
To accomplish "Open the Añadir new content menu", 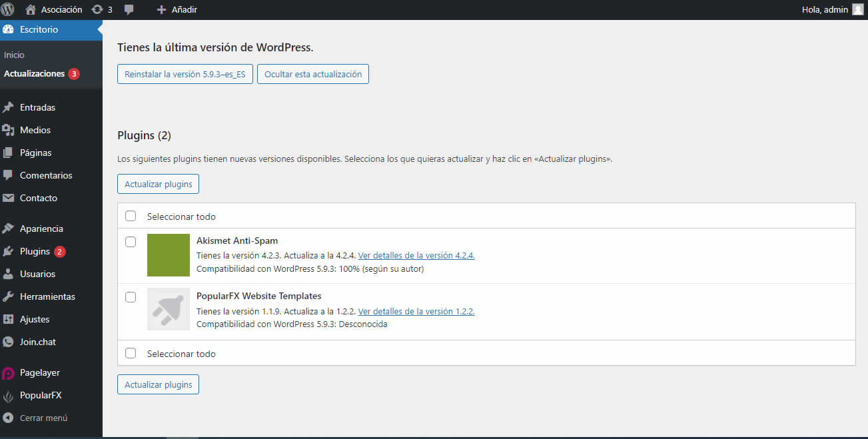I will pyautogui.click(x=177, y=9).
